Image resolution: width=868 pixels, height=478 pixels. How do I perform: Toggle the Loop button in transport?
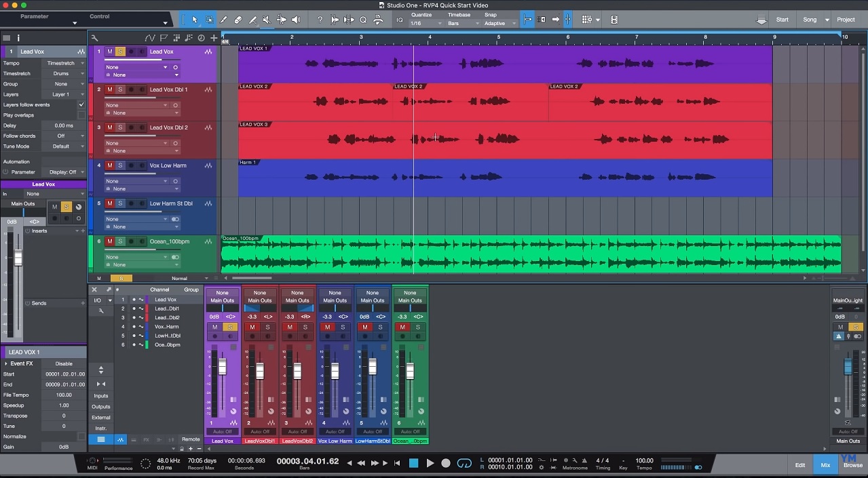point(464,463)
